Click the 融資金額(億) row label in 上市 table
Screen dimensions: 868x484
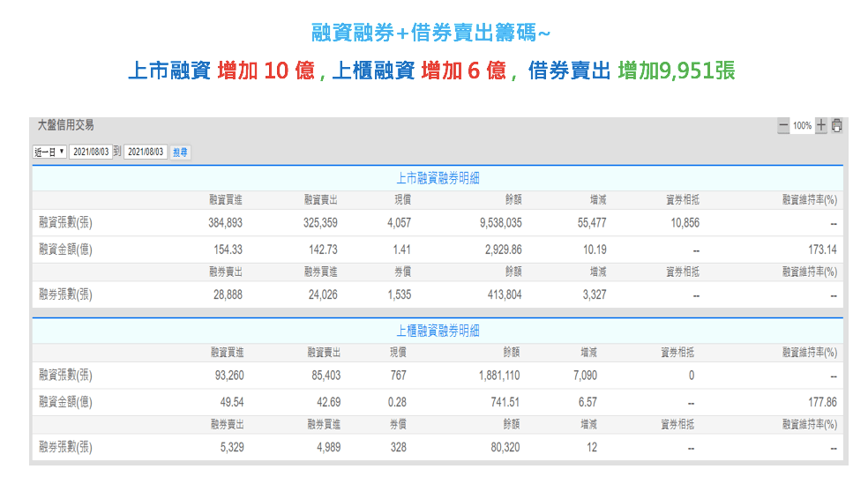[66, 249]
